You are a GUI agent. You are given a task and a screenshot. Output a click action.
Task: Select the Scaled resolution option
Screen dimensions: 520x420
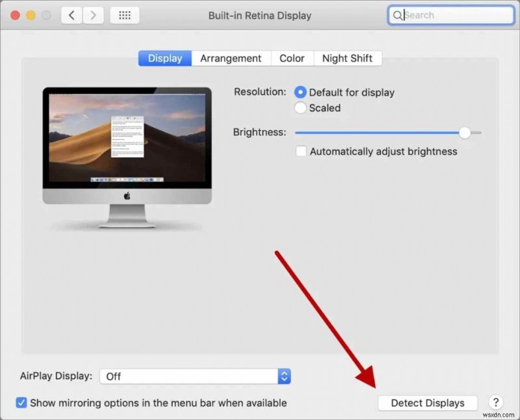(x=300, y=108)
